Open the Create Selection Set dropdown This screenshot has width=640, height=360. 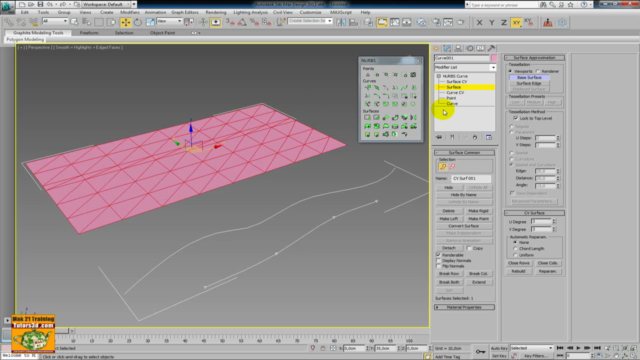[310, 21]
